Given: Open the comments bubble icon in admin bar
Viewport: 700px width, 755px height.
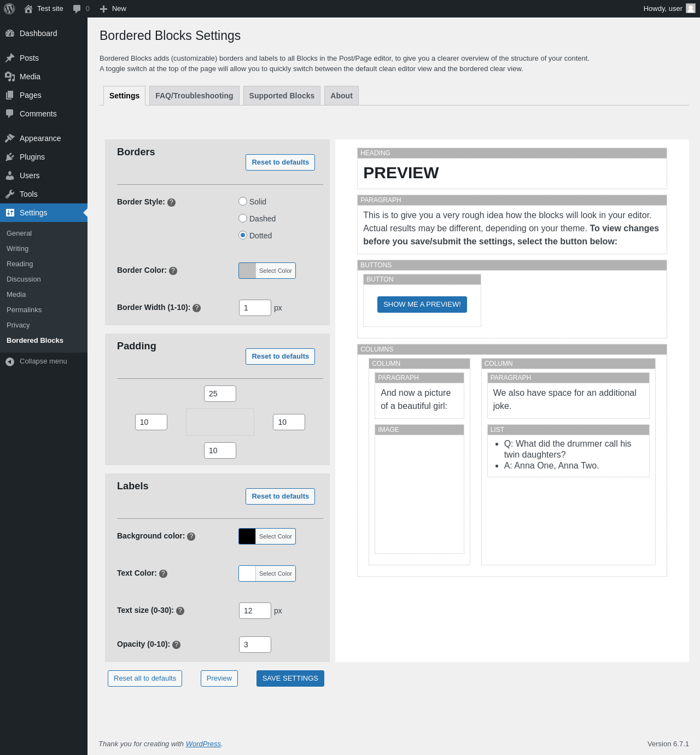Looking at the screenshot, I should point(77,9).
